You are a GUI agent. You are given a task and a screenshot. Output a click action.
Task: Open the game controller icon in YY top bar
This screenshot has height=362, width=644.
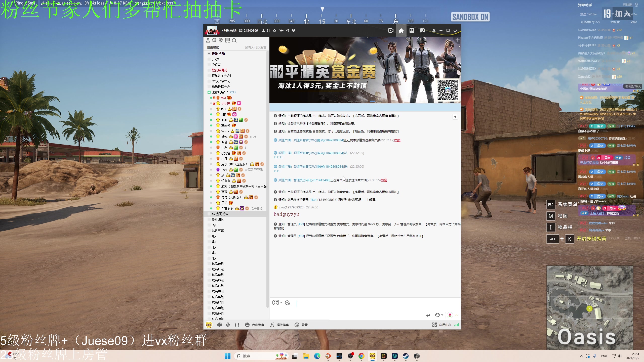pos(422,30)
